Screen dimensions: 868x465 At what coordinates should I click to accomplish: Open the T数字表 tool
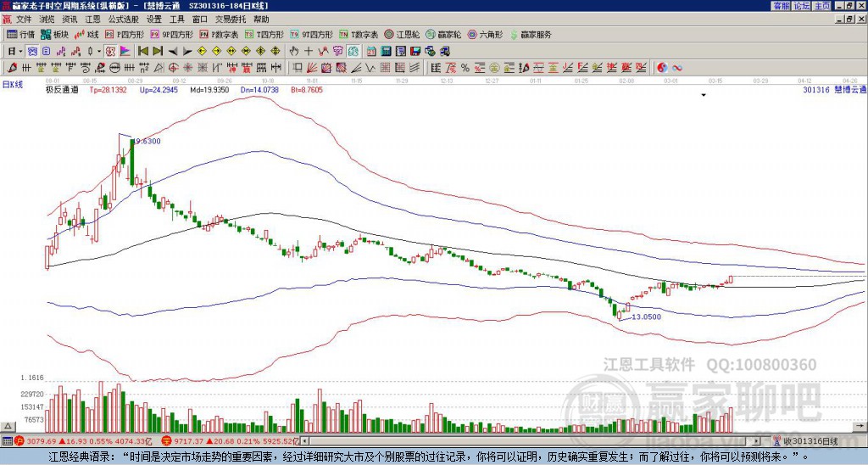(359, 34)
